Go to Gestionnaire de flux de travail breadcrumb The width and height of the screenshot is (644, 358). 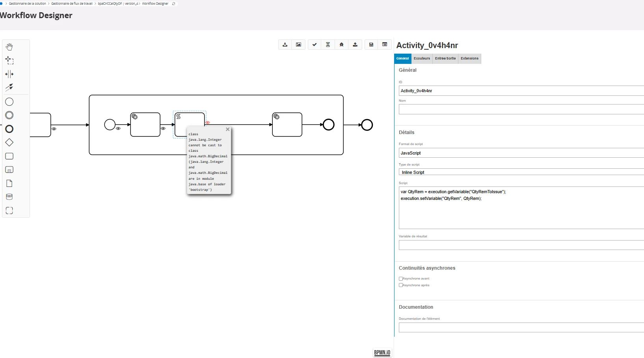click(x=72, y=4)
